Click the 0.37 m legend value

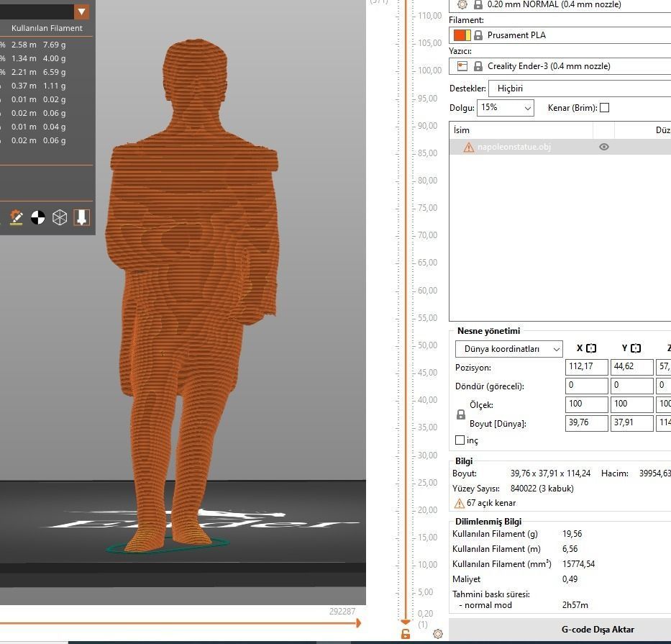[x=24, y=86]
